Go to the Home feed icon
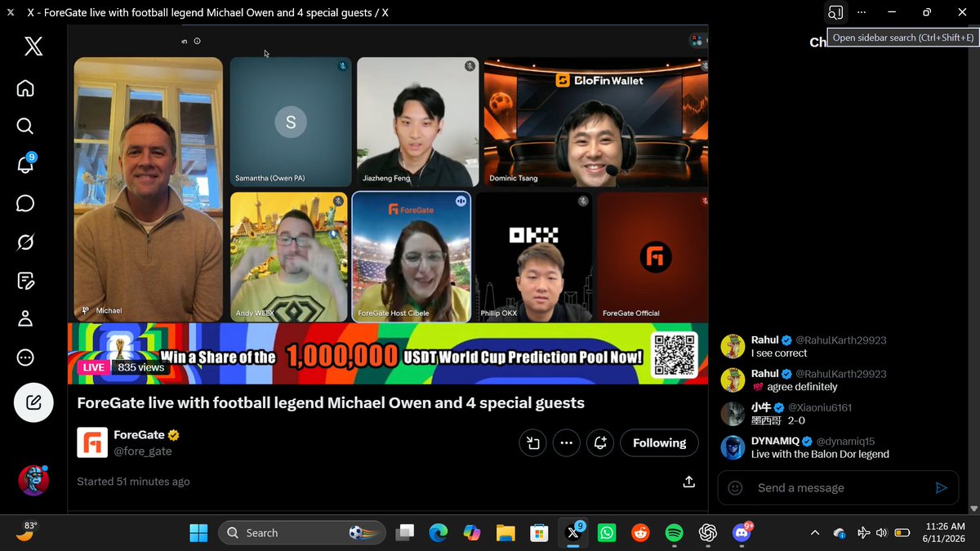The height and width of the screenshot is (551, 980). (x=25, y=87)
